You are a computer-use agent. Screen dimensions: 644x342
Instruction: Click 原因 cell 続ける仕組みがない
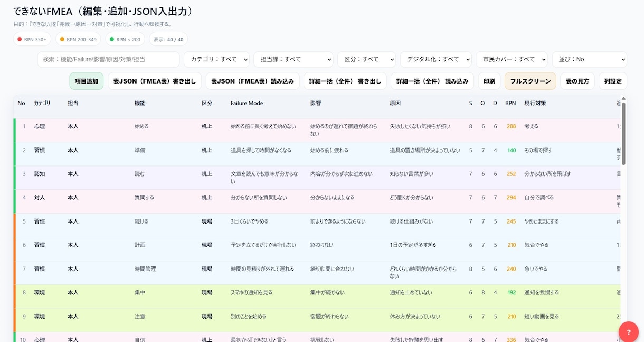(411, 221)
